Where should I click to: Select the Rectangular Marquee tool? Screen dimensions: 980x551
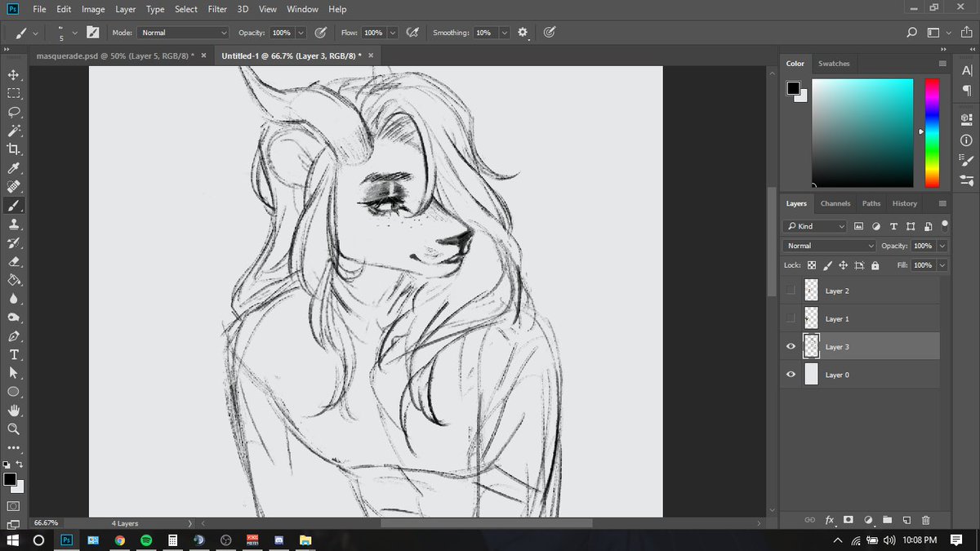14,93
